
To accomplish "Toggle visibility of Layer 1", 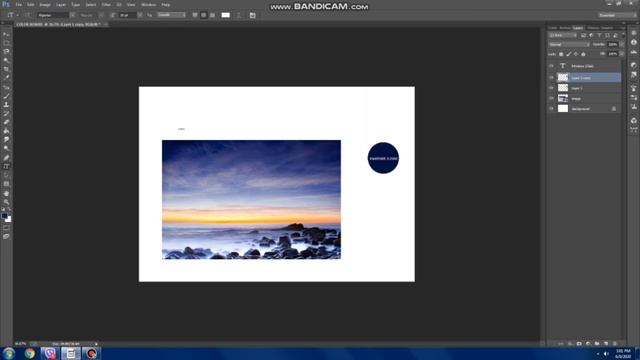I will point(551,88).
